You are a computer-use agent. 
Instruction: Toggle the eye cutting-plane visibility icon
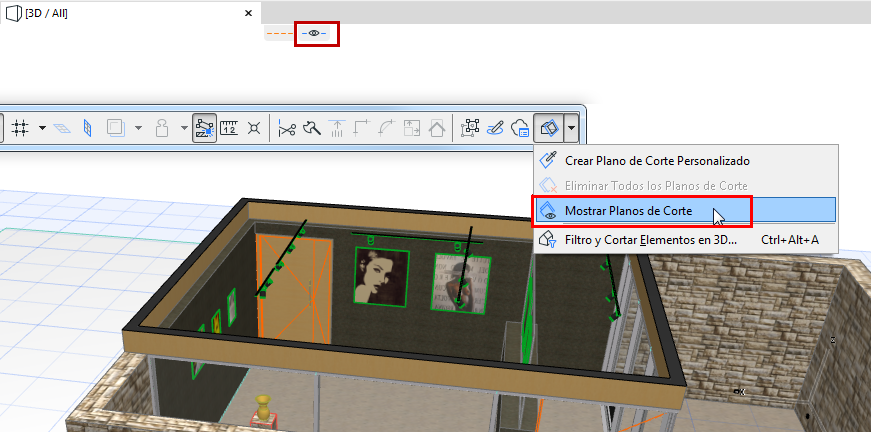click(x=314, y=34)
